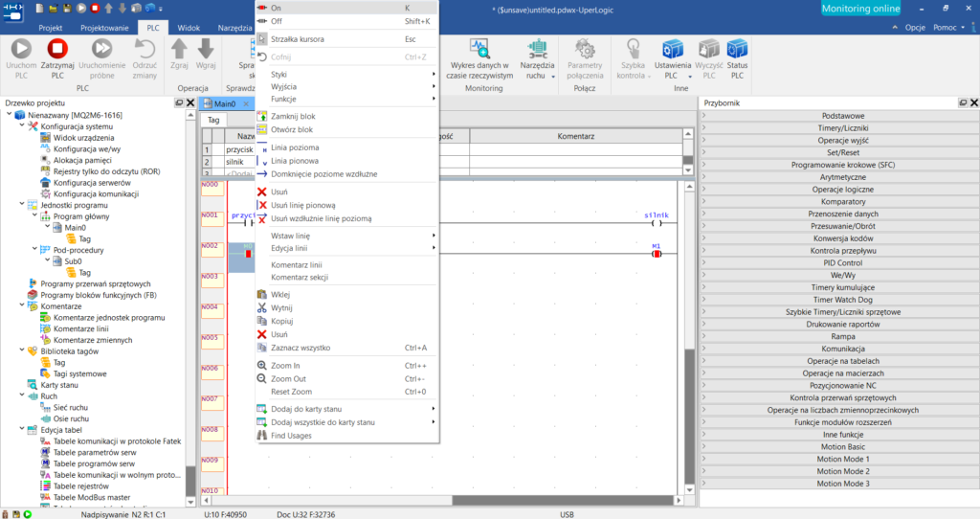Viewport: 980px width, 519px height.
Task: Click the Opcje button
Action: click(x=914, y=28)
